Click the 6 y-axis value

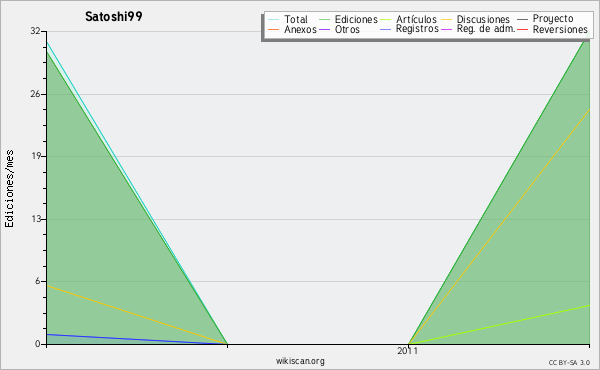tap(38, 281)
